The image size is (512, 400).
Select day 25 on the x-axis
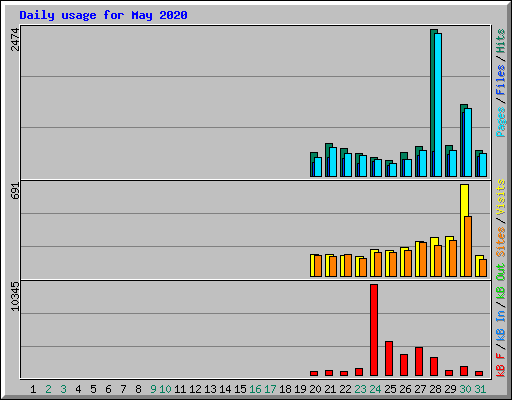tap(390, 389)
